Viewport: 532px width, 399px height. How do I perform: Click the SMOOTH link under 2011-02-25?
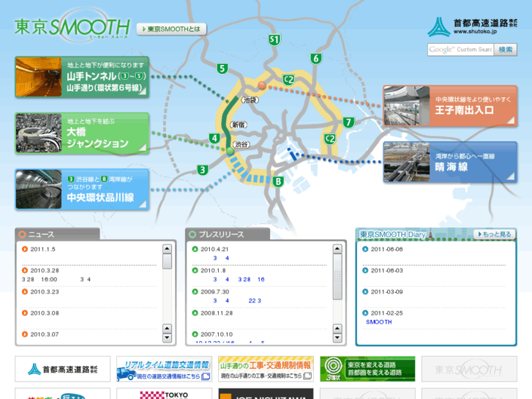pyautogui.click(x=378, y=322)
